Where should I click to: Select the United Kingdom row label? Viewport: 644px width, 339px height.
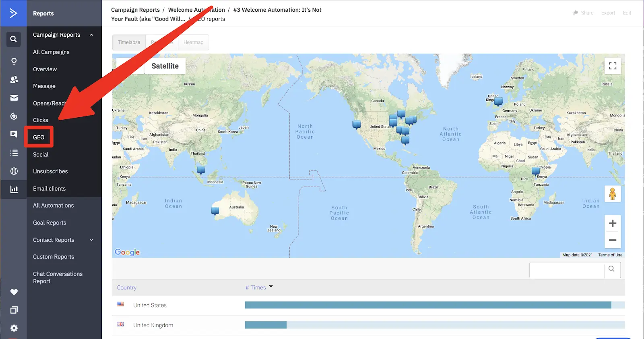coord(153,325)
